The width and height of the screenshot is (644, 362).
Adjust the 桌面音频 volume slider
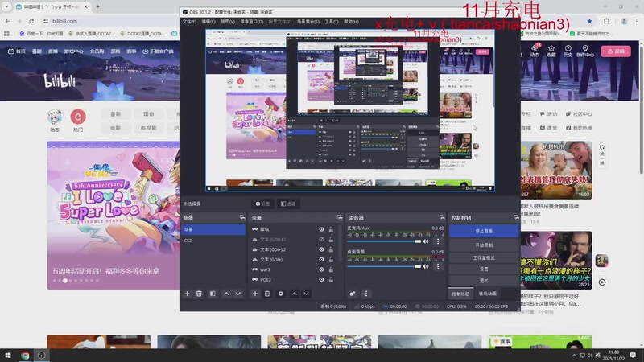click(x=384, y=266)
